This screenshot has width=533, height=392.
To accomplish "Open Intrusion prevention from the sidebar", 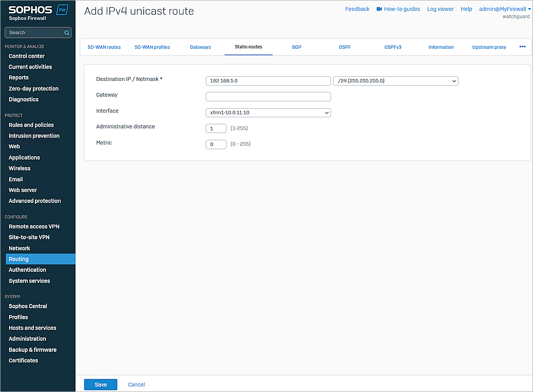I will (x=34, y=135).
